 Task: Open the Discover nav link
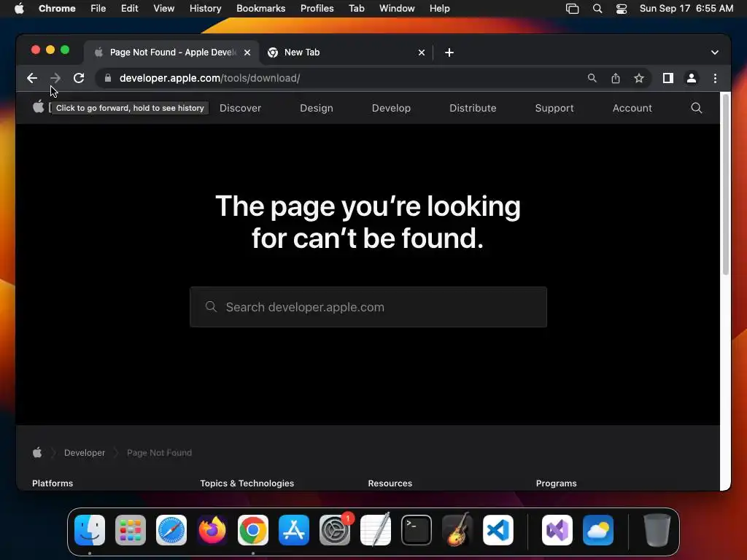pyautogui.click(x=240, y=108)
